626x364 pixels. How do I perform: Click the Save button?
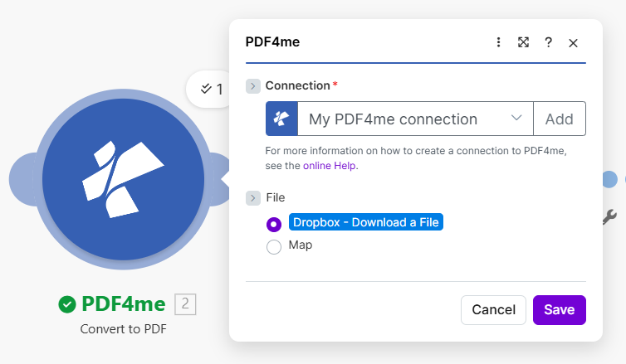point(560,310)
